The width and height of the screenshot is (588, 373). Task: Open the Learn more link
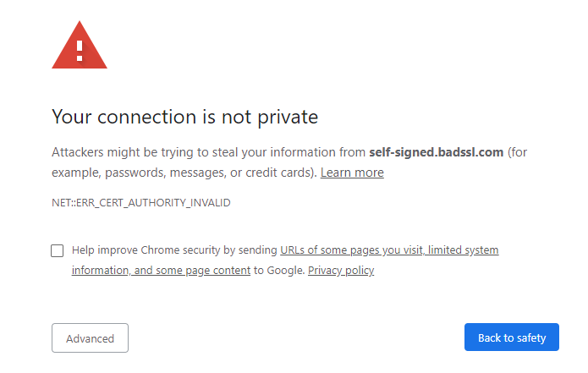point(352,173)
